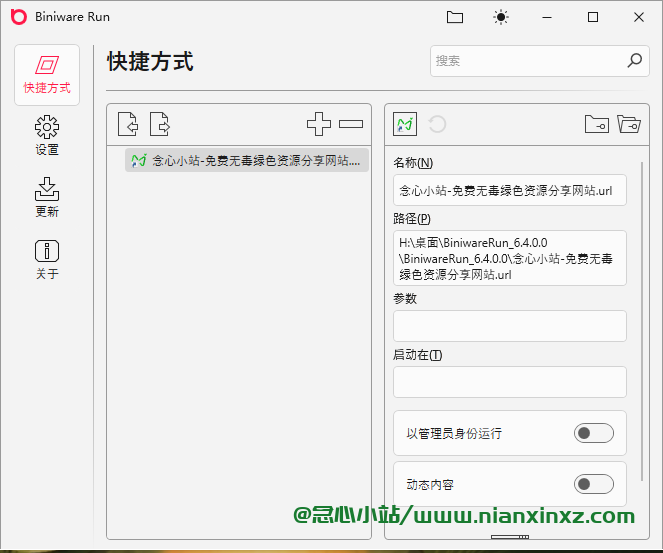Screen dimensions: 663x553
Task: Toggle 动态内容 switch
Action: 594,484
